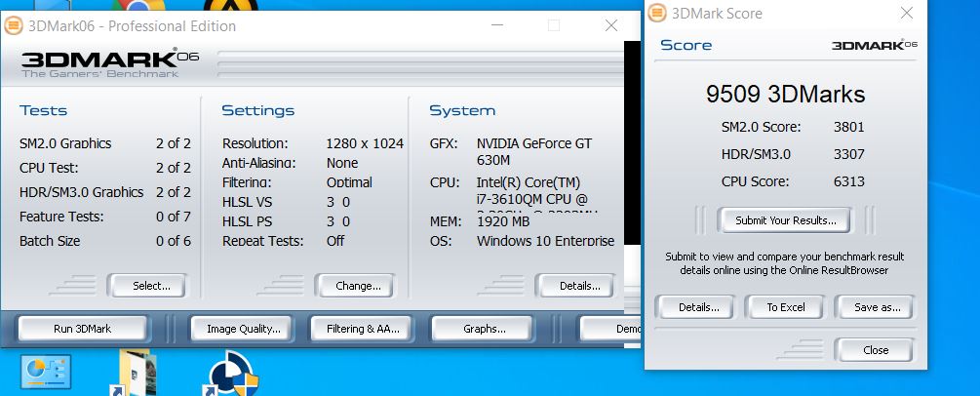The width and height of the screenshot is (980, 396).
Task: Open Image Quality... tool
Action: click(x=243, y=329)
